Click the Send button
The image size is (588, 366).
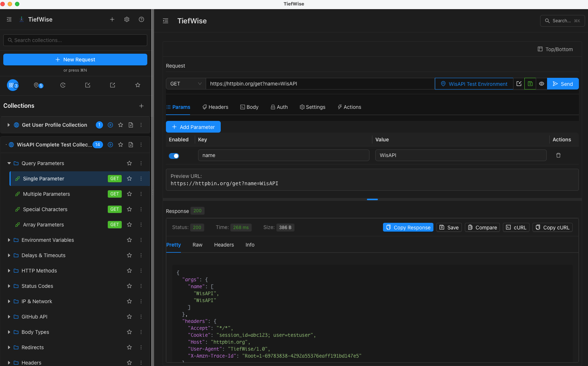(x=563, y=84)
